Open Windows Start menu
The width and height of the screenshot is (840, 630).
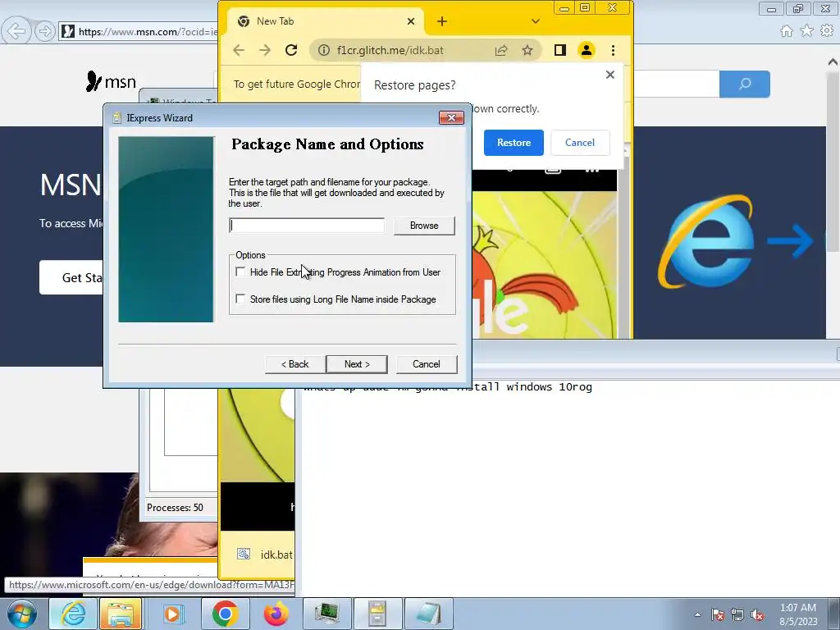tap(21, 614)
